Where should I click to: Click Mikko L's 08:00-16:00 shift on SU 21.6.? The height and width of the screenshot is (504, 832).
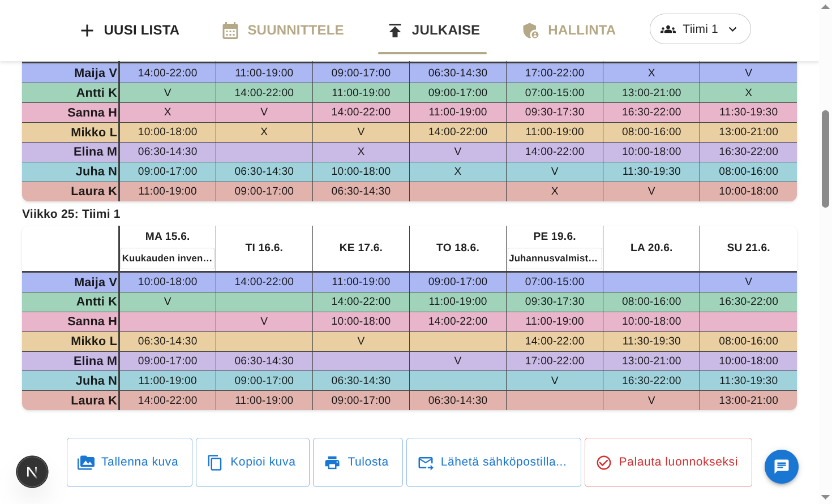coord(748,341)
